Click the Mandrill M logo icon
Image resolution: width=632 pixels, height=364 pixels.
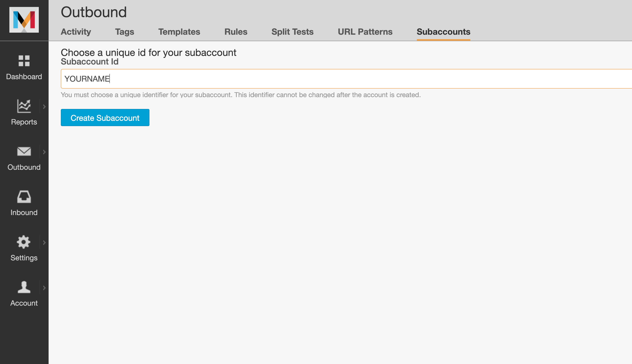pyautogui.click(x=24, y=20)
